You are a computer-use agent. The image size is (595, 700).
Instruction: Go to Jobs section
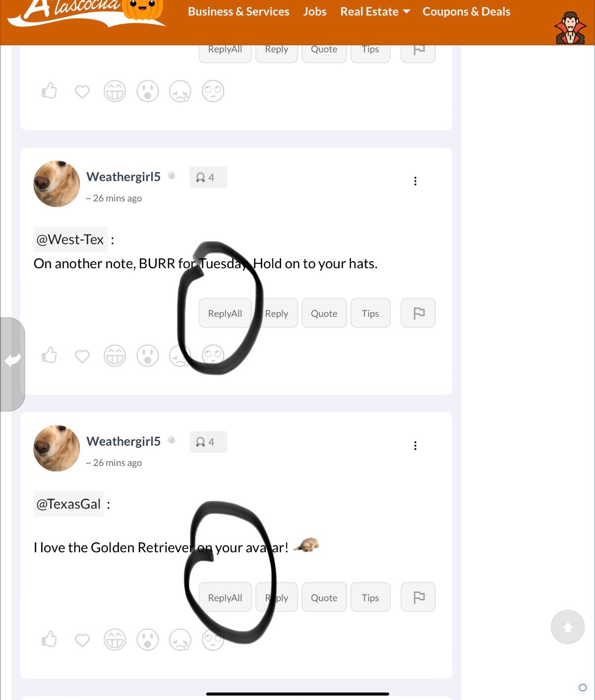[x=315, y=11]
